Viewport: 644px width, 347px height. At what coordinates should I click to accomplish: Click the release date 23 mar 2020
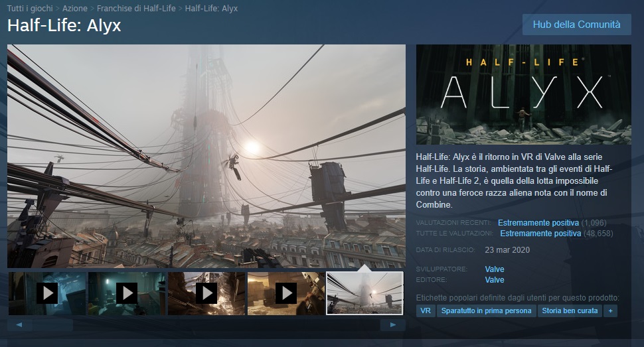pyautogui.click(x=507, y=250)
